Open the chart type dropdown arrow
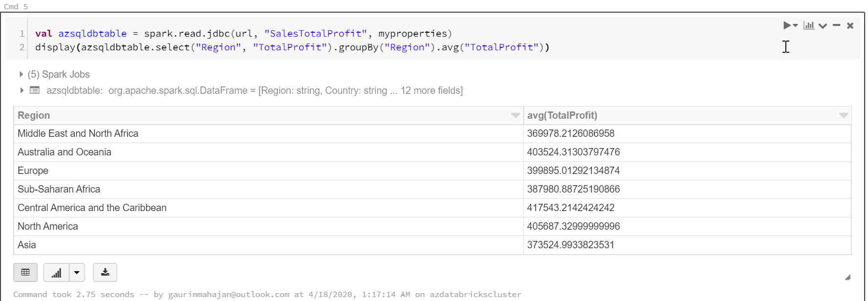The height and width of the screenshot is (301, 868). (77, 273)
